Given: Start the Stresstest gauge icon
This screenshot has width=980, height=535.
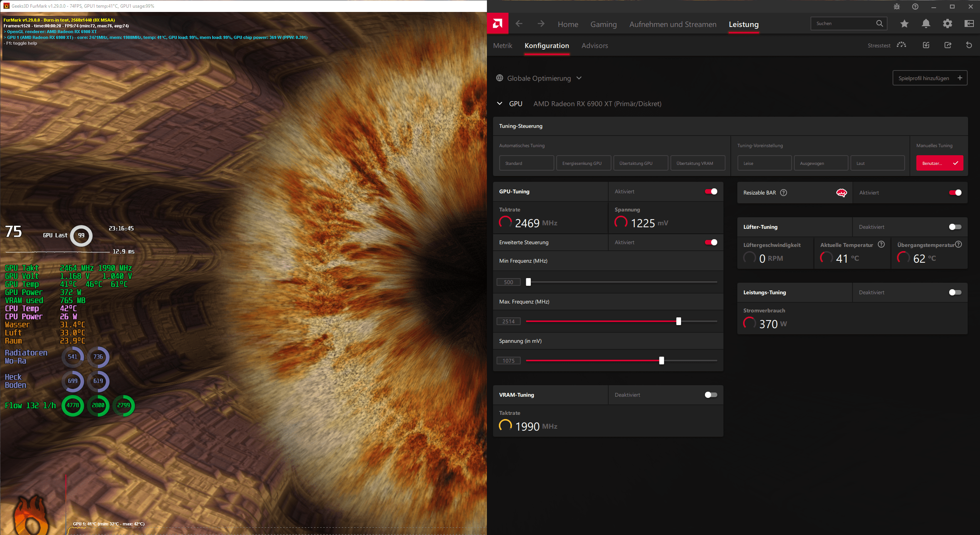Looking at the screenshot, I should click(x=901, y=45).
